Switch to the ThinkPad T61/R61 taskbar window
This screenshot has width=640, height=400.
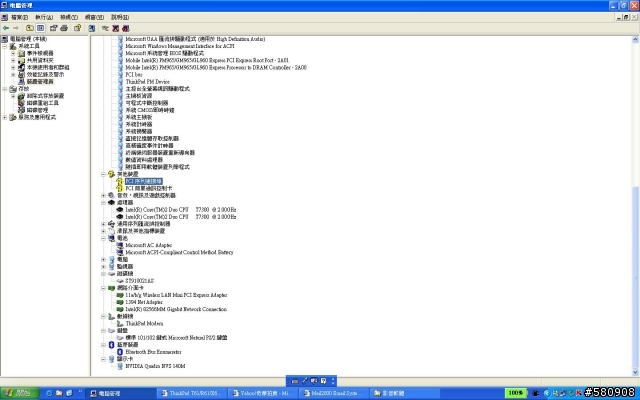click(x=191, y=393)
